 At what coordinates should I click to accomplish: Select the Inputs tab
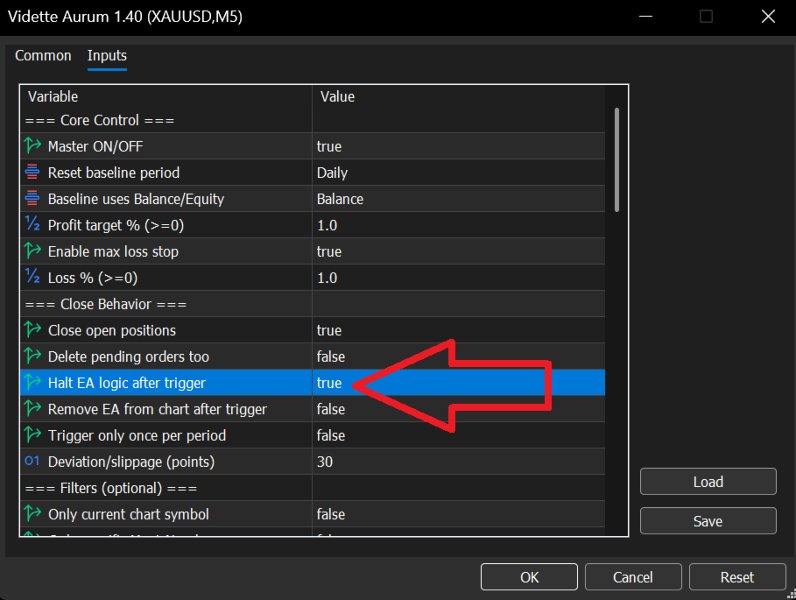tap(107, 55)
